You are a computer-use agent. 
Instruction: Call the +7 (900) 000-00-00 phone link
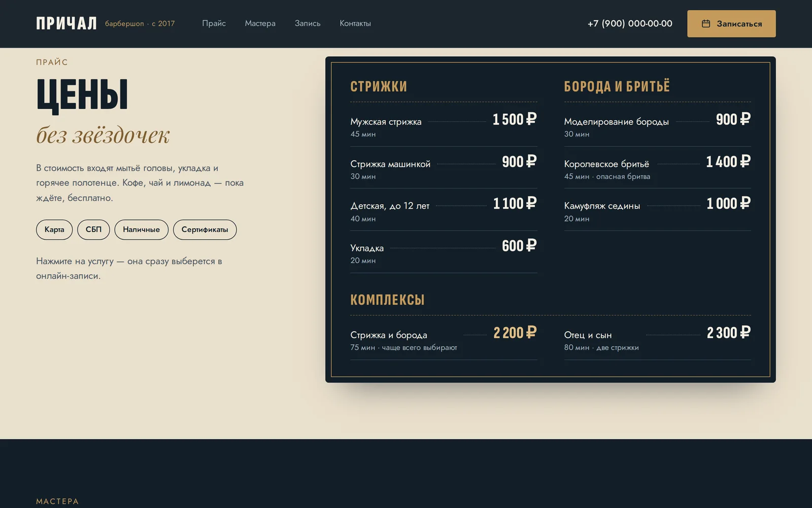630,23
